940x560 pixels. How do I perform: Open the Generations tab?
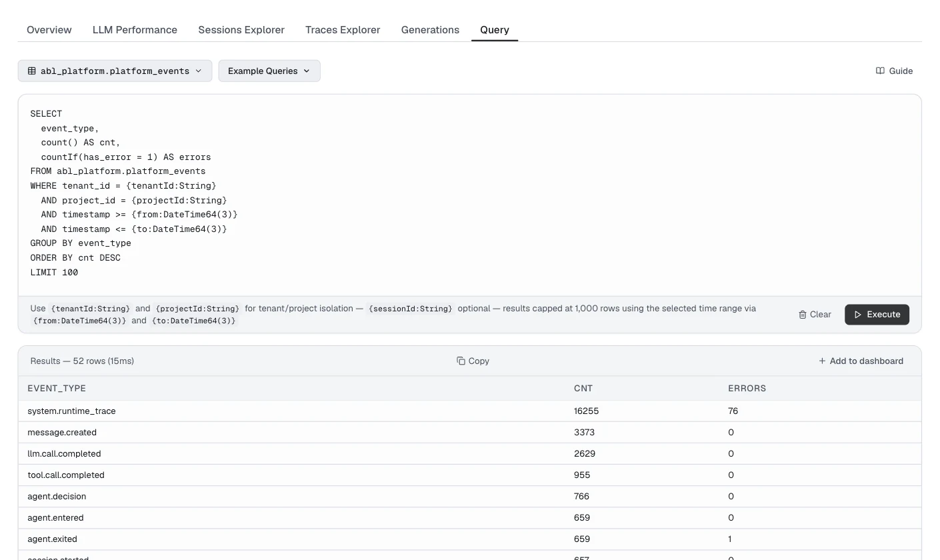coord(430,30)
